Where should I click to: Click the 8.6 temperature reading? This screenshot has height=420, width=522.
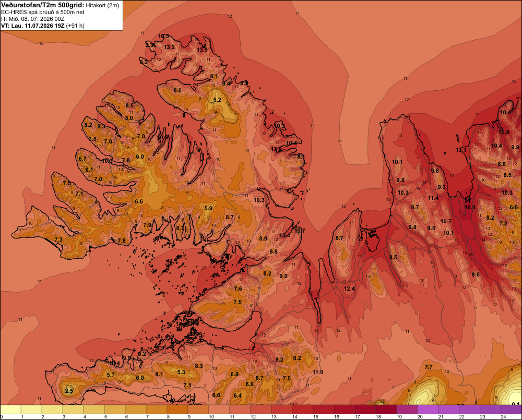177,91
